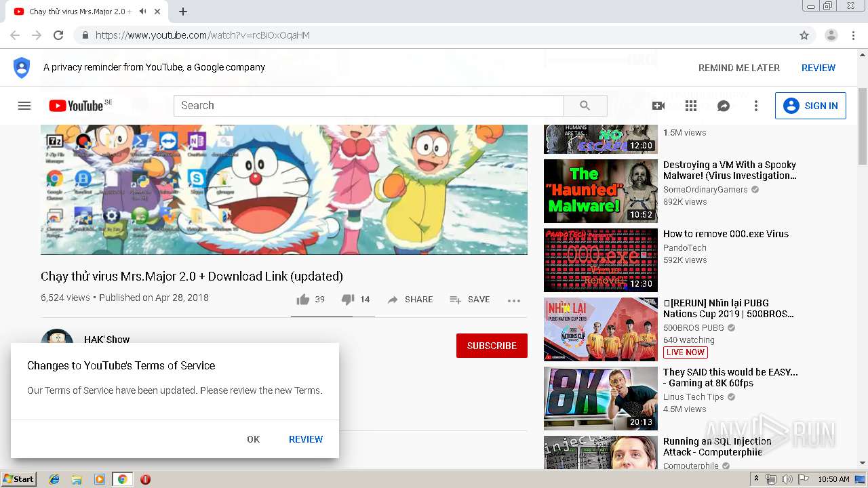Open the red Opera taskbar icon

pyautogui.click(x=145, y=479)
